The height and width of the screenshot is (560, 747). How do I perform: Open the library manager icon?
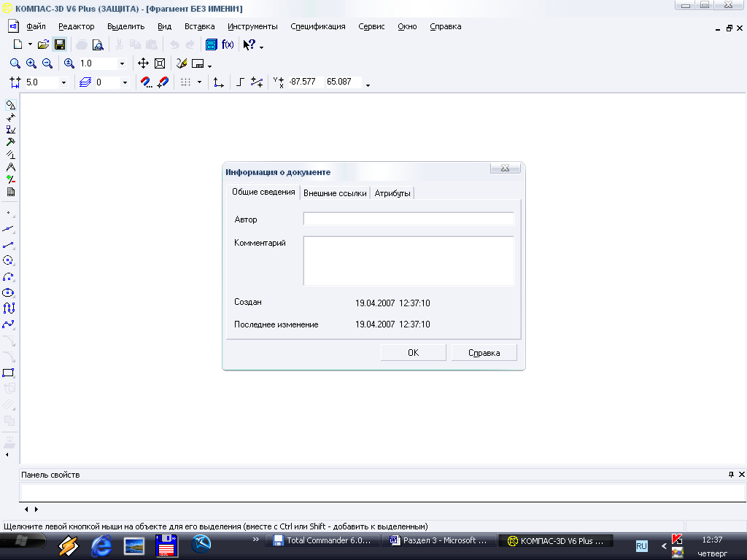211,44
